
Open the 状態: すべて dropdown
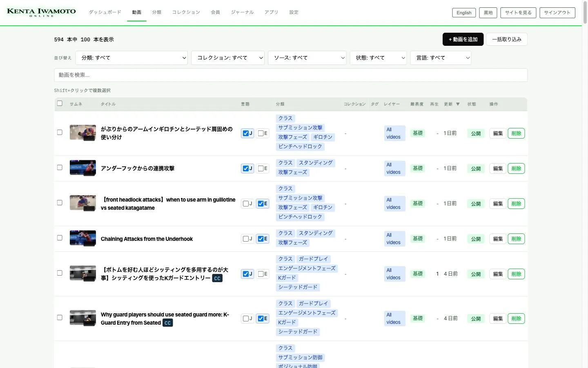tap(378, 58)
